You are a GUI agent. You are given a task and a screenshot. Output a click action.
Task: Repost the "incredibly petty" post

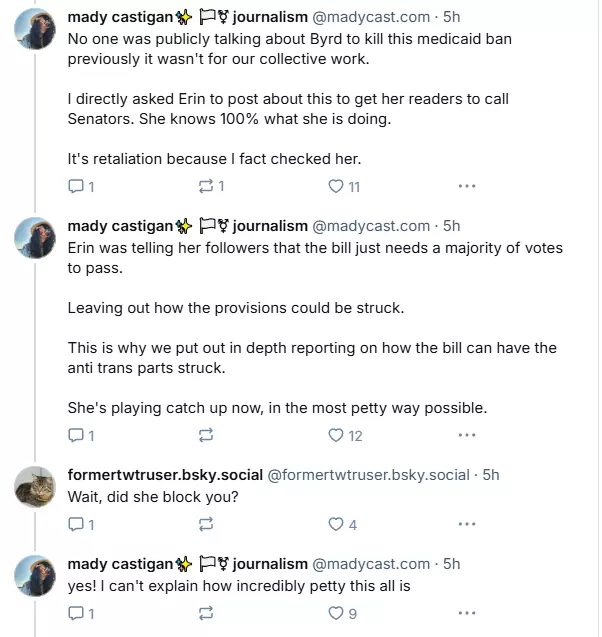click(x=206, y=613)
